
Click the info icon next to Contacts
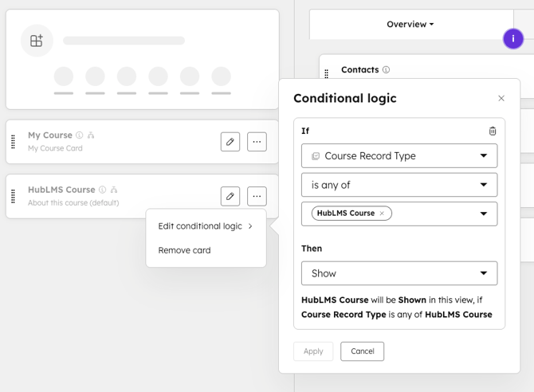[x=387, y=70]
